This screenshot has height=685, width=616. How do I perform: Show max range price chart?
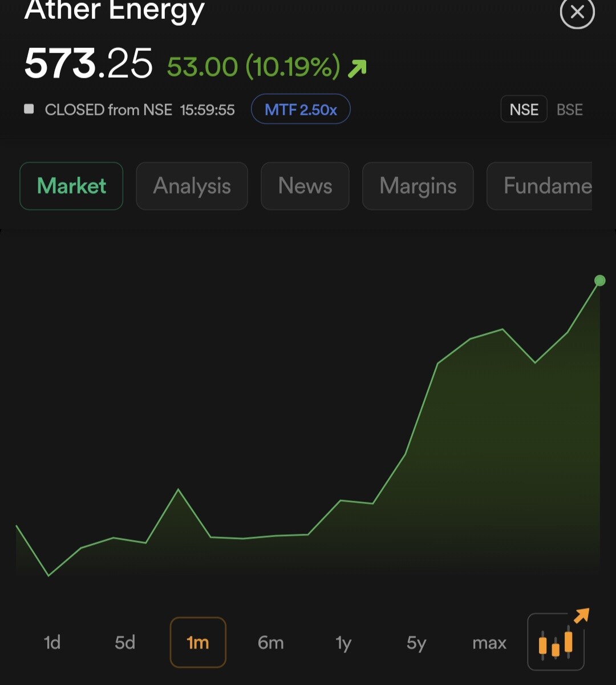coord(489,643)
